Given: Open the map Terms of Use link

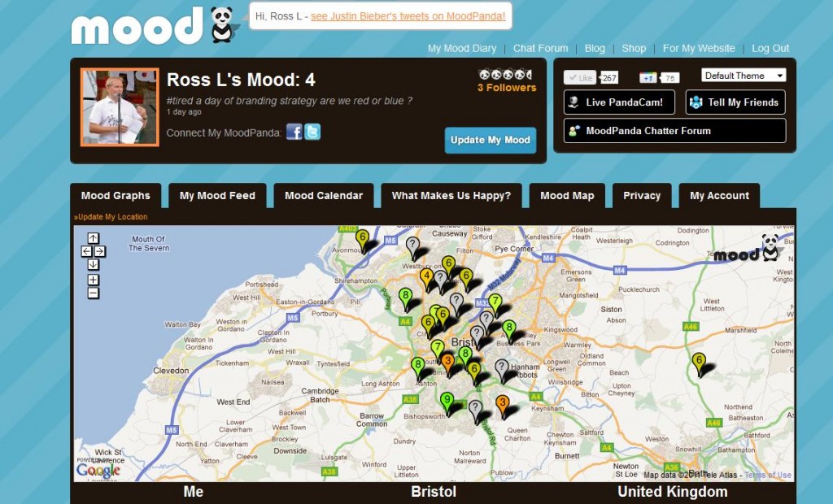Looking at the screenshot, I should [768, 475].
